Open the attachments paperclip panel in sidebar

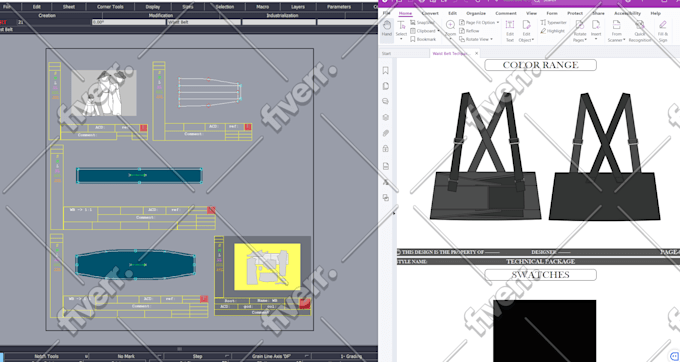point(386,133)
